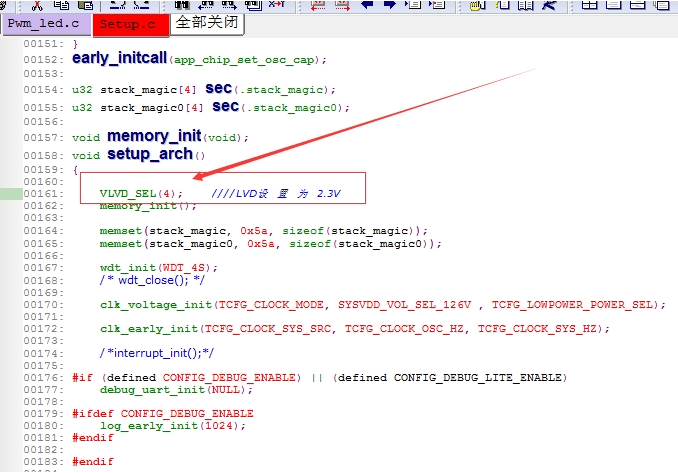Image resolution: width=678 pixels, height=473 pixels.
Task: Click memory_init(); call on line 162
Action: click(x=148, y=205)
